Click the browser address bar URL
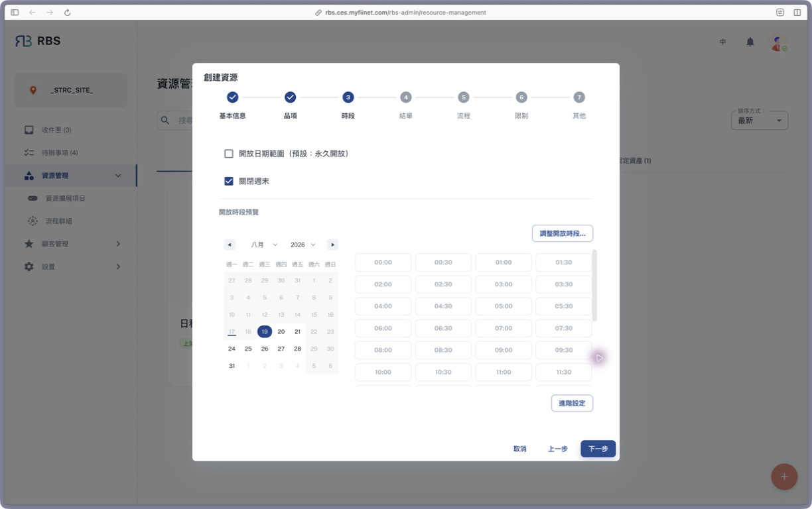 405,13
